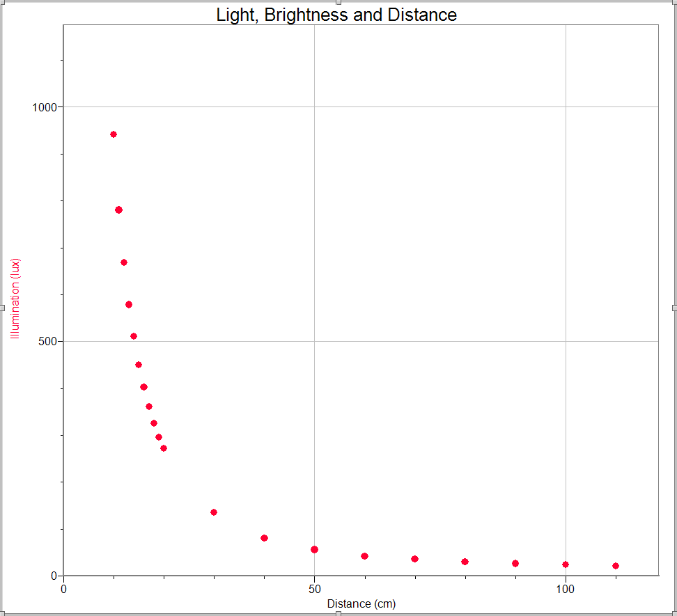Viewport: 677px width, 616px height.
Task: Click the right middle resize handle of graph
Action: pyautogui.click(x=675, y=308)
